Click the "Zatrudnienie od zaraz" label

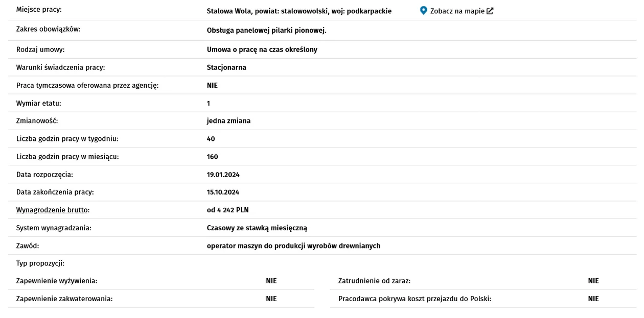pyautogui.click(x=374, y=281)
